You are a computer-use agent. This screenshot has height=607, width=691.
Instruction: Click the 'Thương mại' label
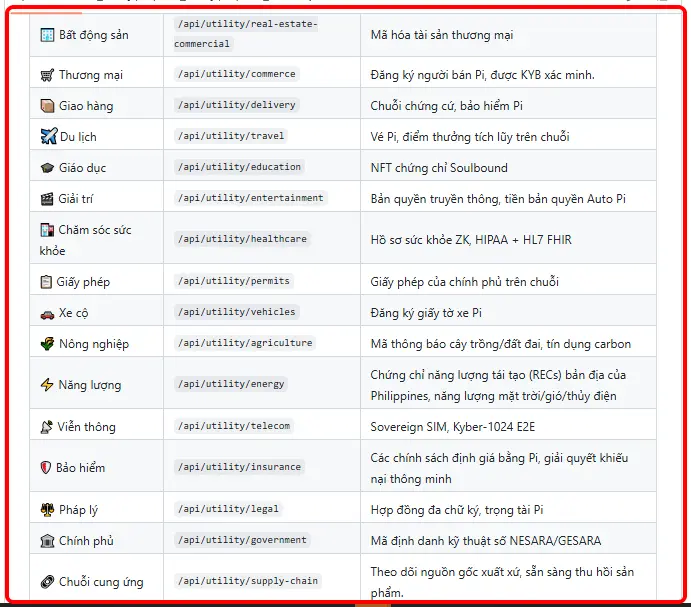pos(91,75)
